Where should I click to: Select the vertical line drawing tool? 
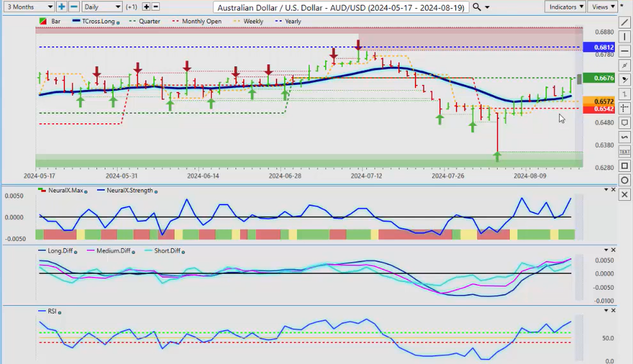(x=624, y=36)
